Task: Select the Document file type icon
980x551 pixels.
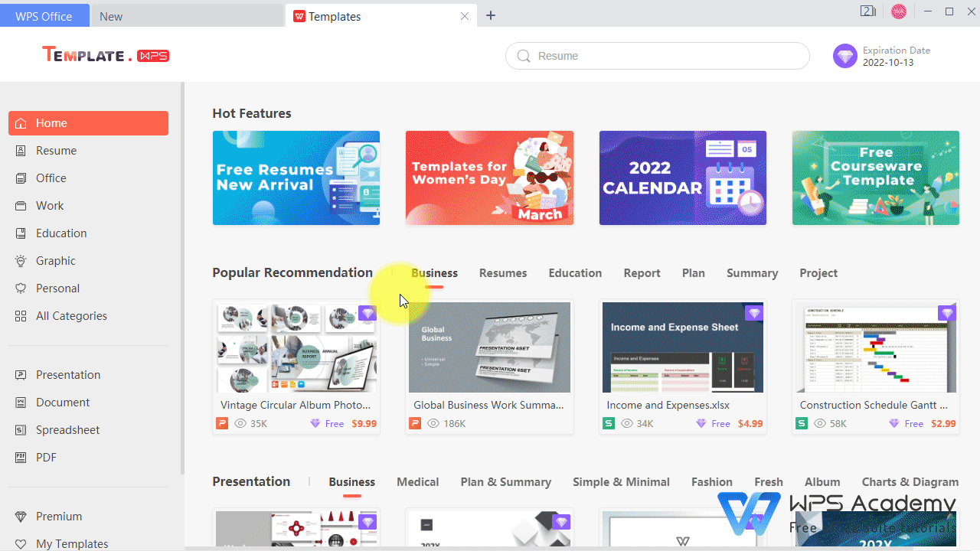Action: coord(21,403)
